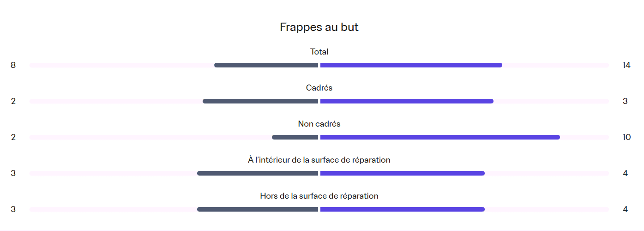Select the 'Non cadrés' label
This screenshot has width=644, height=231.
click(319, 124)
